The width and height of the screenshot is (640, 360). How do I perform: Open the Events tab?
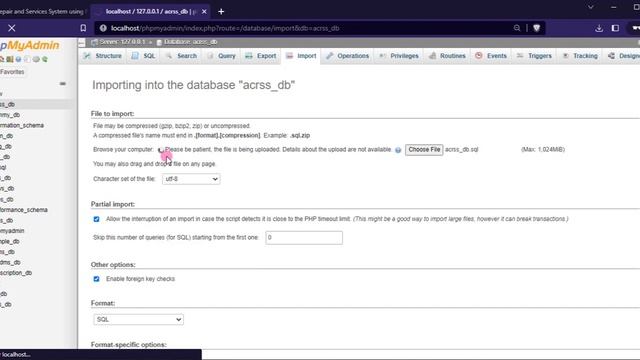pyautogui.click(x=491, y=56)
